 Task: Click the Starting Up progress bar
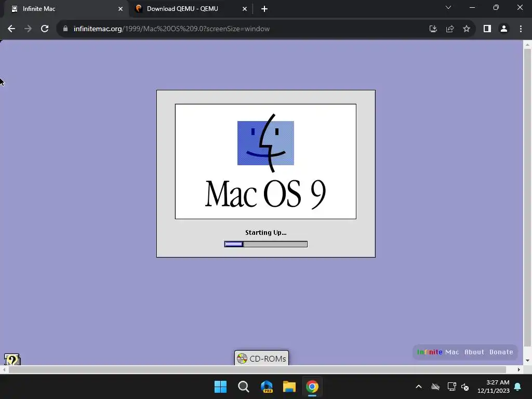[266, 244]
